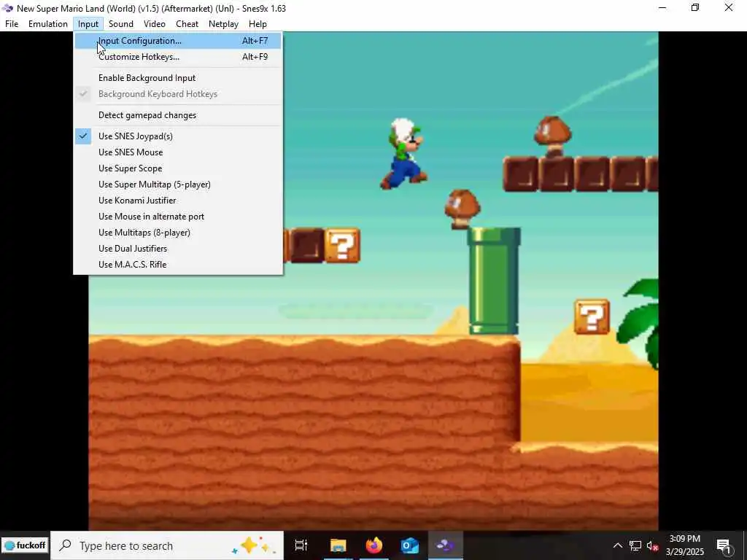Toggle Enable Background Input option
The width and height of the screenshot is (747, 560).
[178, 77]
